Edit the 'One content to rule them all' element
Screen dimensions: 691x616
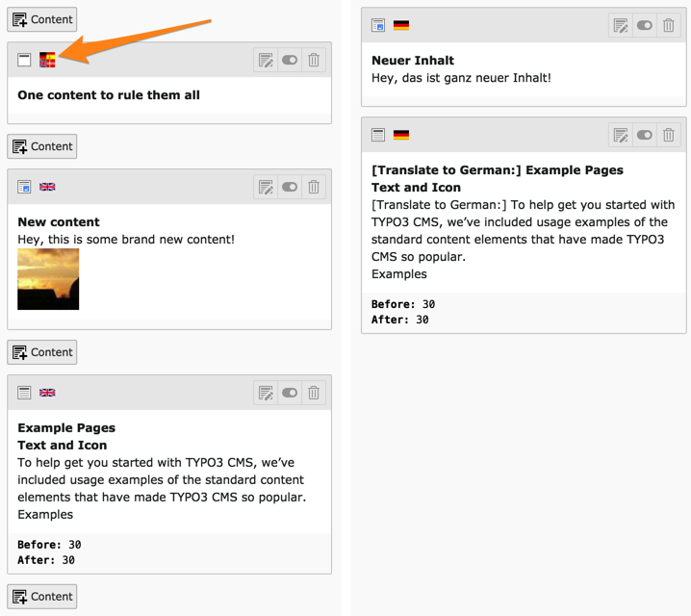pos(266,60)
